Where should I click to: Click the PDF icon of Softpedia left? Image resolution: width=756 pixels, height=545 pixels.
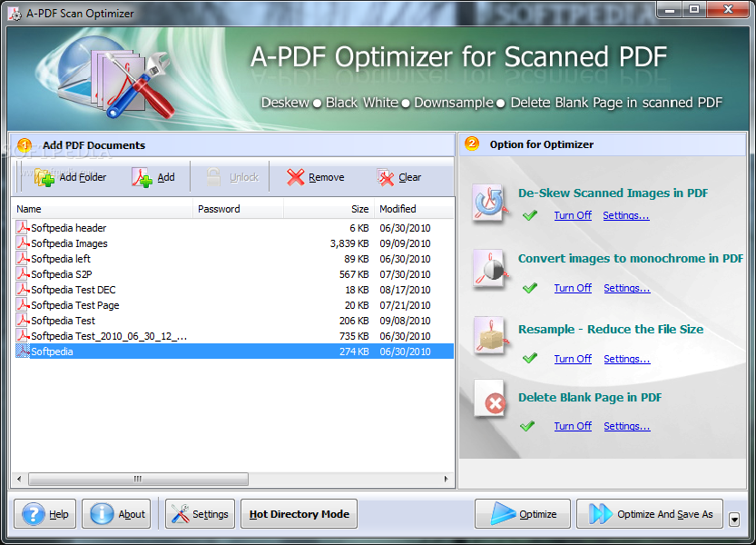pos(23,258)
